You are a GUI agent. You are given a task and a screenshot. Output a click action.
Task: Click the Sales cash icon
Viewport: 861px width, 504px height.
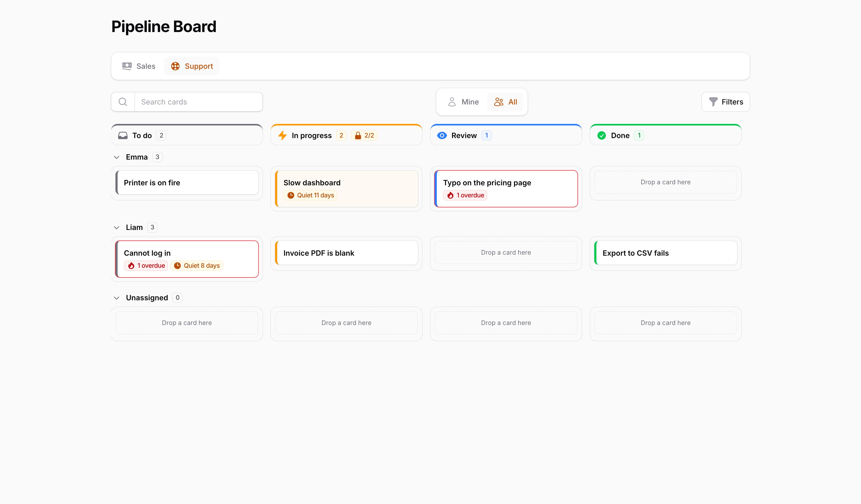point(127,66)
